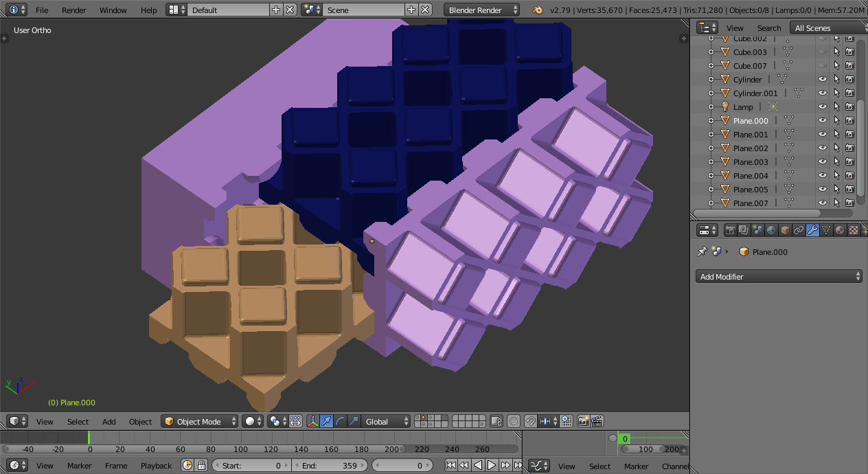This screenshot has height=474, width=868.
Task: Open the Window menu
Action: click(113, 10)
